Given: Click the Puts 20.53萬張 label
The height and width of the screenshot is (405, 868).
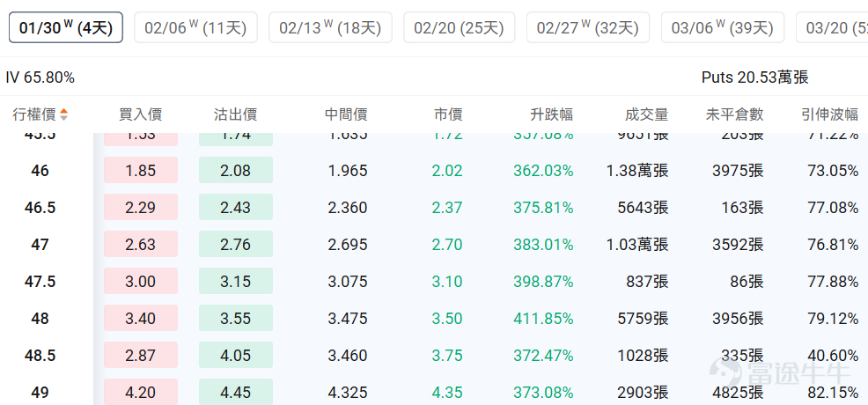Looking at the screenshot, I should click(x=755, y=77).
